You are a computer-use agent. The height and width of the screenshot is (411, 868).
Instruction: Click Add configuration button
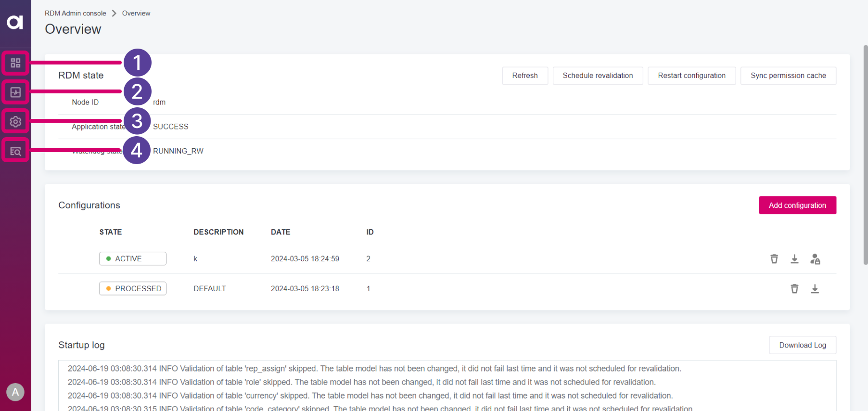(797, 205)
